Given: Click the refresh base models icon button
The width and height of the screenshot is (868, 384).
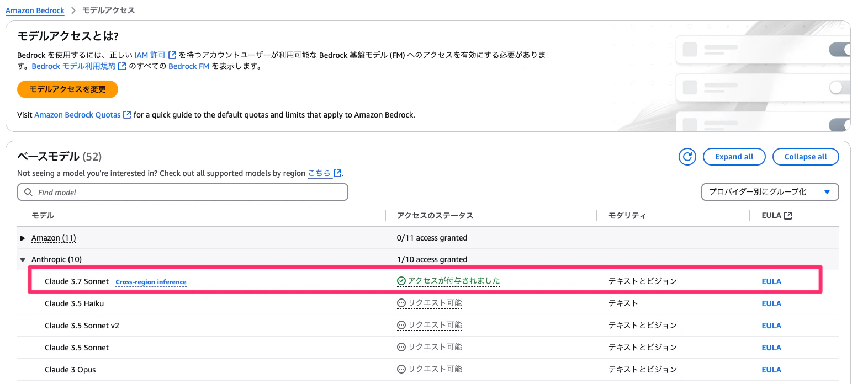Looking at the screenshot, I should (x=687, y=157).
